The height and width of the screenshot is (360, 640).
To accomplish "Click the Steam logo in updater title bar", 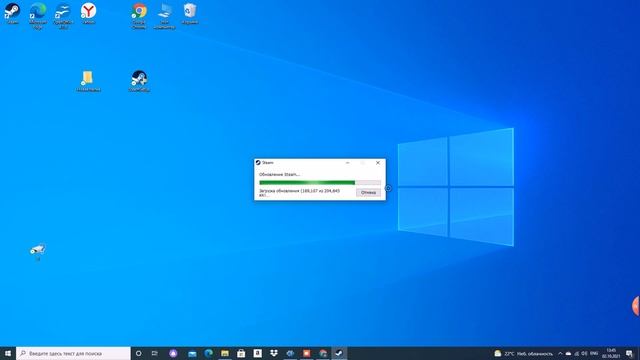I will 258,162.
